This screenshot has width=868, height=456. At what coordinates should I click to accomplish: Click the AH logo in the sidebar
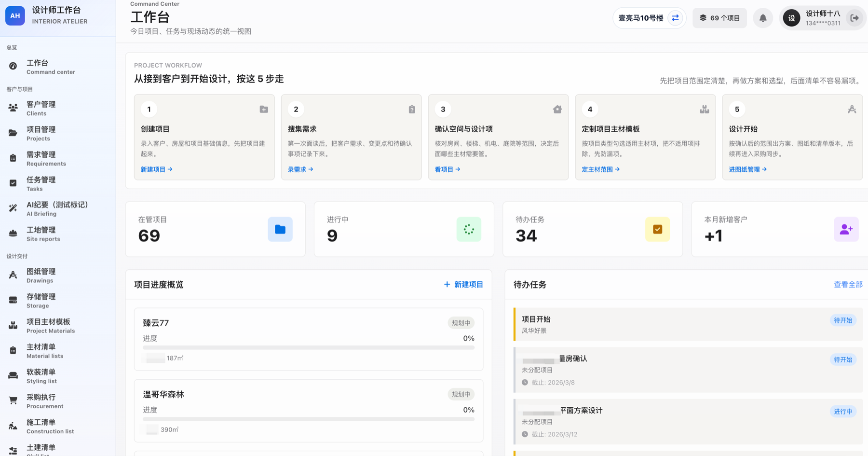[x=15, y=15]
